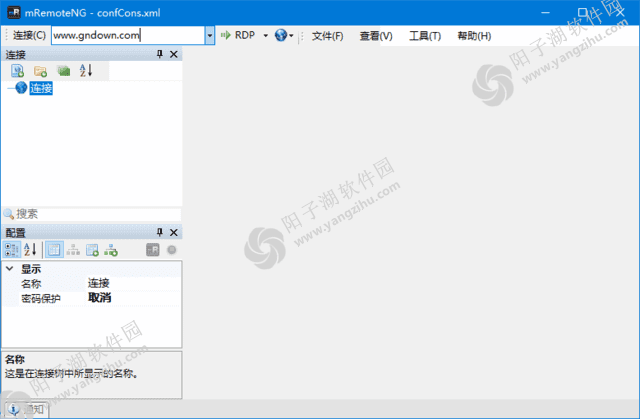Image resolution: width=640 pixels, height=419 pixels.
Task: Sort connections alphabetically with A-Z icon
Action: click(x=86, y=71)
